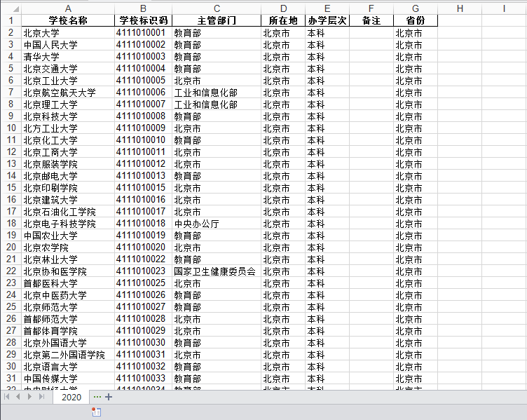Select column F header
The width and height of the screenshot is (527, 420).
point(371,8)
